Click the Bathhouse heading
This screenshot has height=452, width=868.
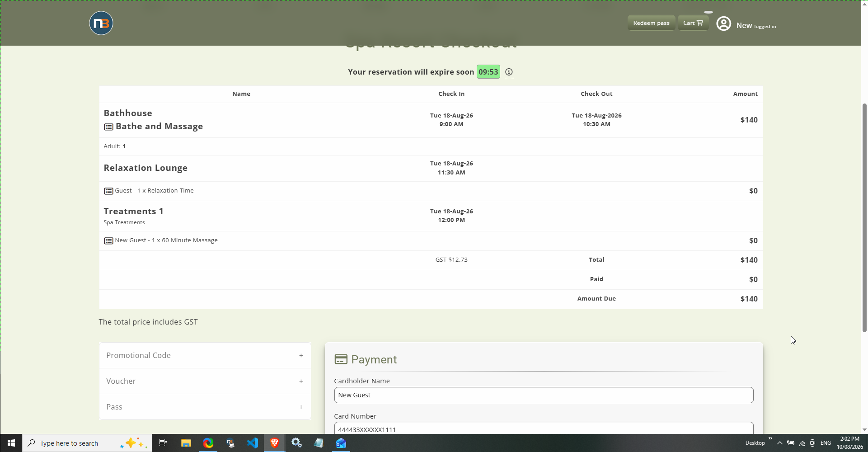[128, 113]
